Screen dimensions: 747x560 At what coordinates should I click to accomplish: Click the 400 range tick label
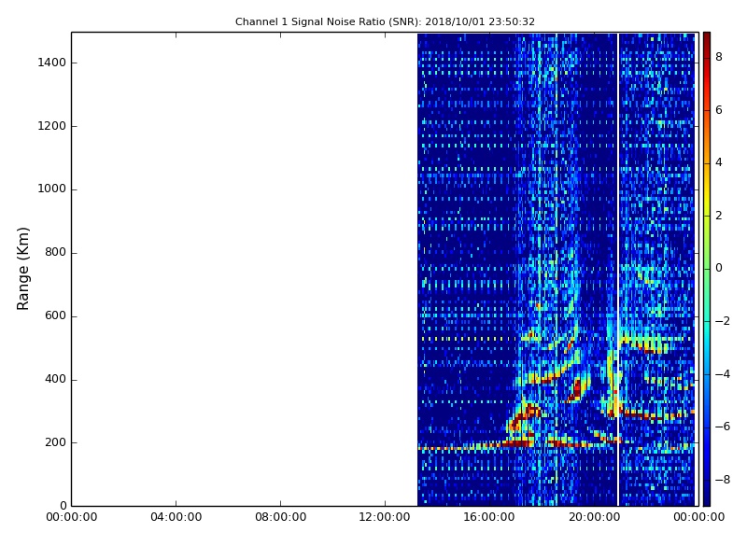(x=55, y=379)
